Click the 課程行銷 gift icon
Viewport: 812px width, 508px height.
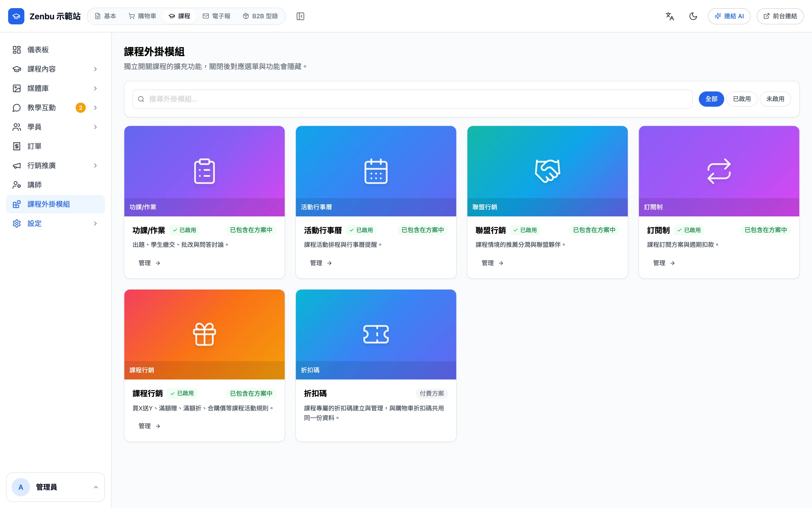[204, 334]
